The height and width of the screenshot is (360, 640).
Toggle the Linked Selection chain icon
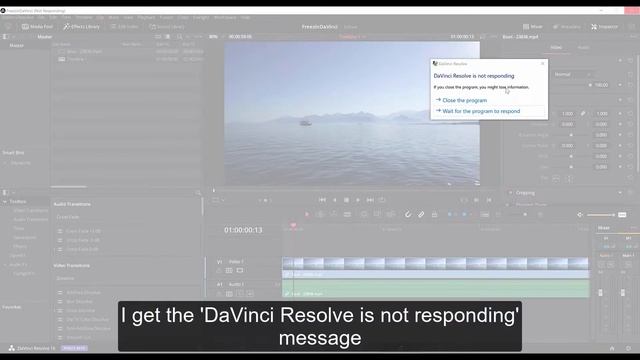(421, 214)
